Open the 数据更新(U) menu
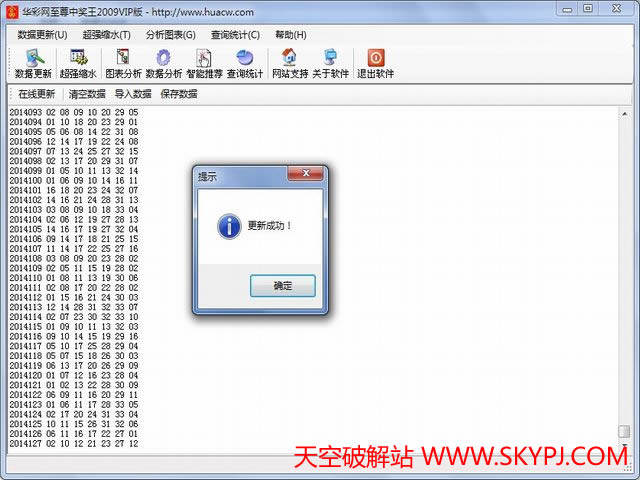640x480 pixels. click(42, 35)
